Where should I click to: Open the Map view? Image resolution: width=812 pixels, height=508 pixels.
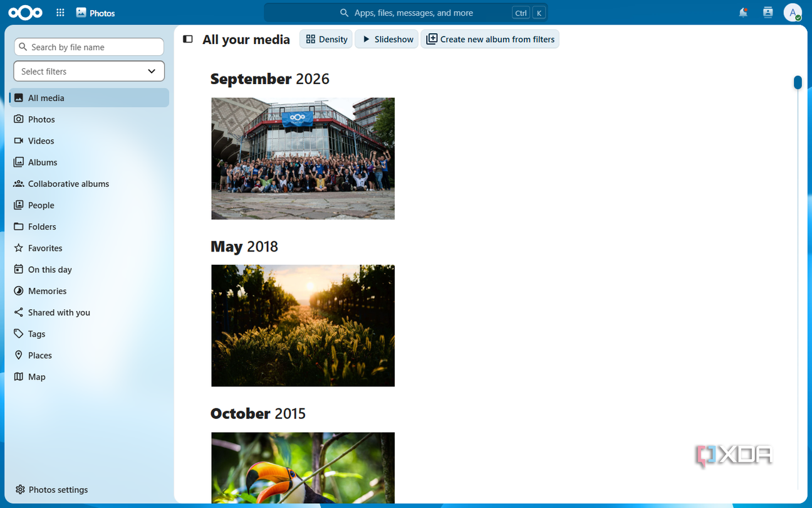[x=89, y=376]
